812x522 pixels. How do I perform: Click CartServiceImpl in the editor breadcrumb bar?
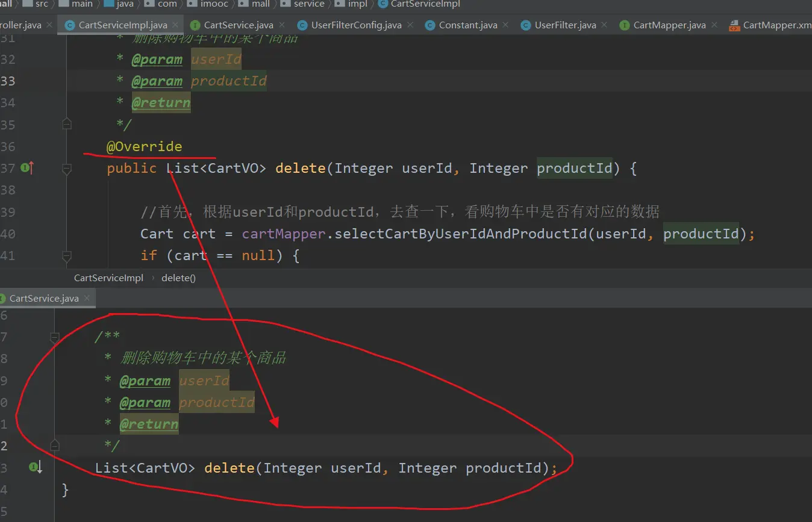click(108, 278)
